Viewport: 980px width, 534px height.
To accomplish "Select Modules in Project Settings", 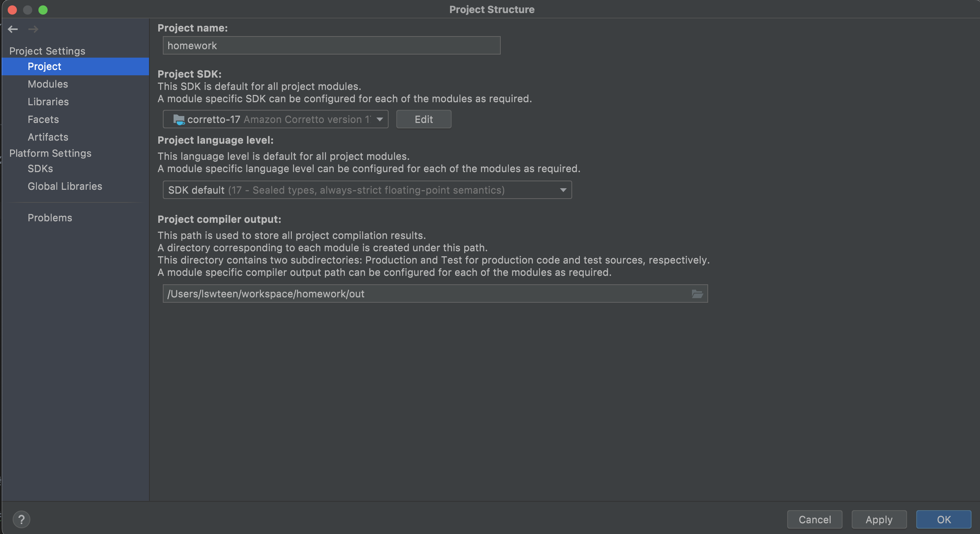I will tap(48, 84).
